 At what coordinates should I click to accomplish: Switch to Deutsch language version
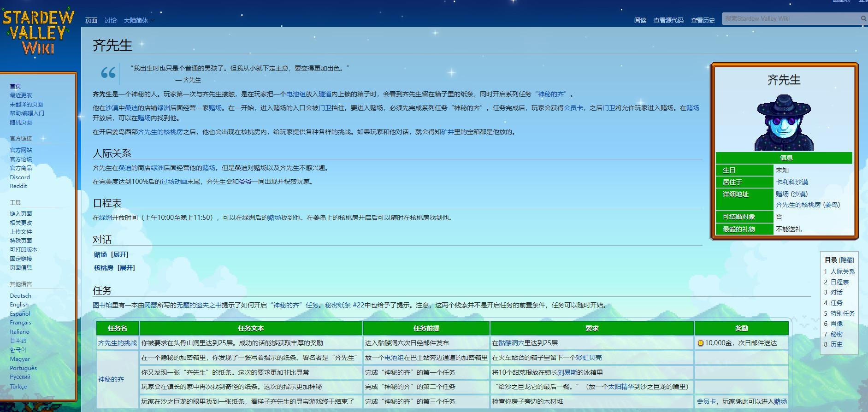20,295
